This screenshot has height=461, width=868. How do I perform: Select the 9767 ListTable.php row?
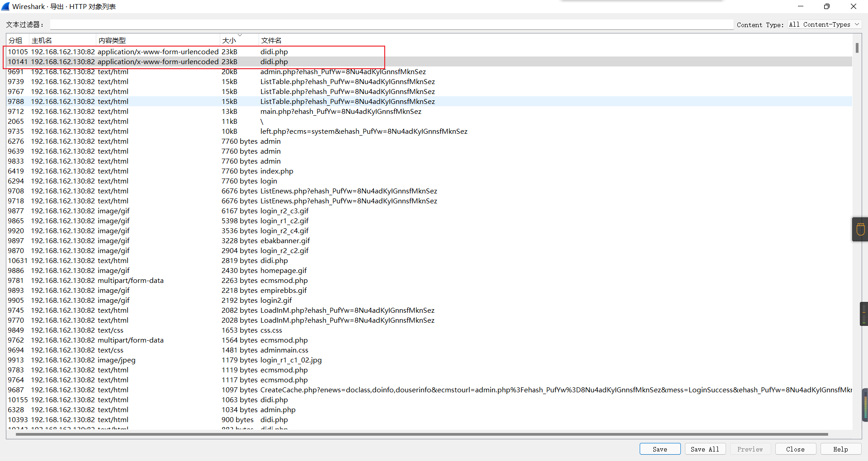[429, 92]
